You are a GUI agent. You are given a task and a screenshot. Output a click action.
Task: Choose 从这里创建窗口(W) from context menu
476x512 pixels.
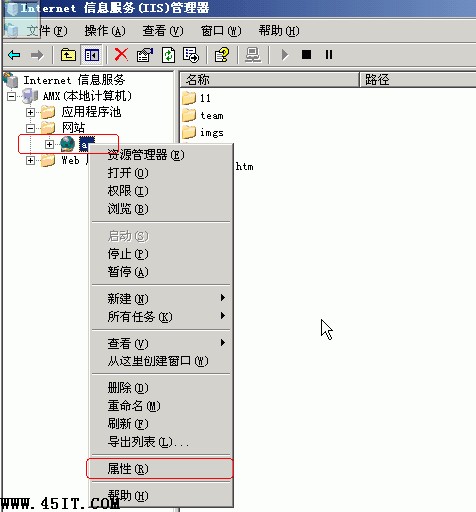click(161, 361)
